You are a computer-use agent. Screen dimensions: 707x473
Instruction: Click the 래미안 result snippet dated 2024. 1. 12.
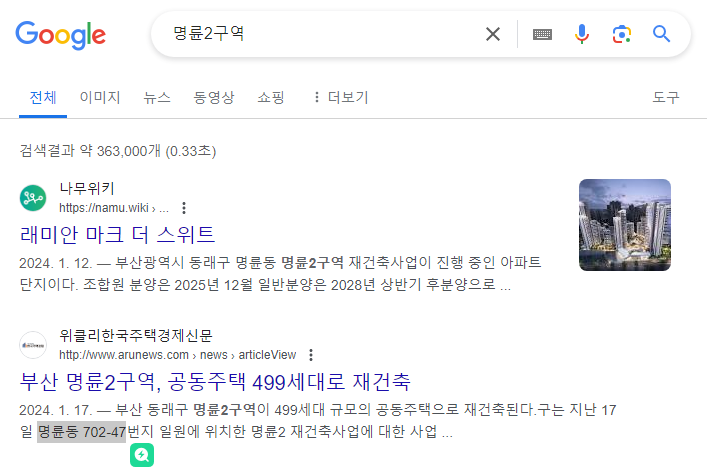(280, 274)
